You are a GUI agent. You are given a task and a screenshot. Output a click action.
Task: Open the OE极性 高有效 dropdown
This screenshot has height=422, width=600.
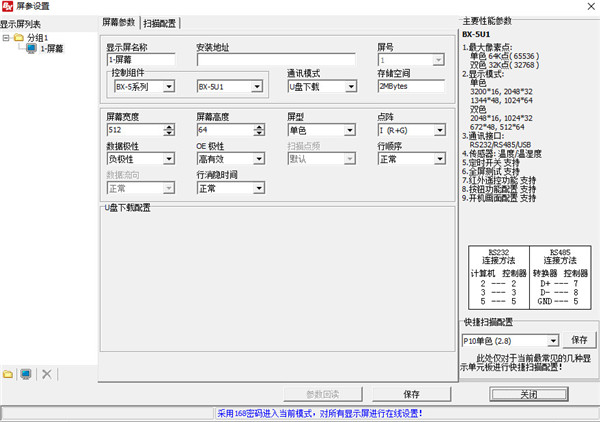(x=259, y=158)
